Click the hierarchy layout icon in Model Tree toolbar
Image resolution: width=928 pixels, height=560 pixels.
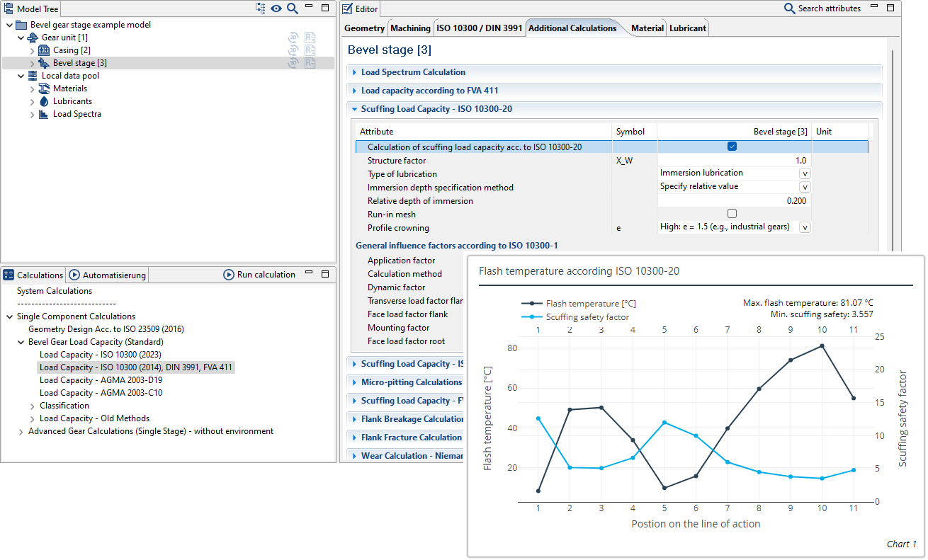coord(259,8)
